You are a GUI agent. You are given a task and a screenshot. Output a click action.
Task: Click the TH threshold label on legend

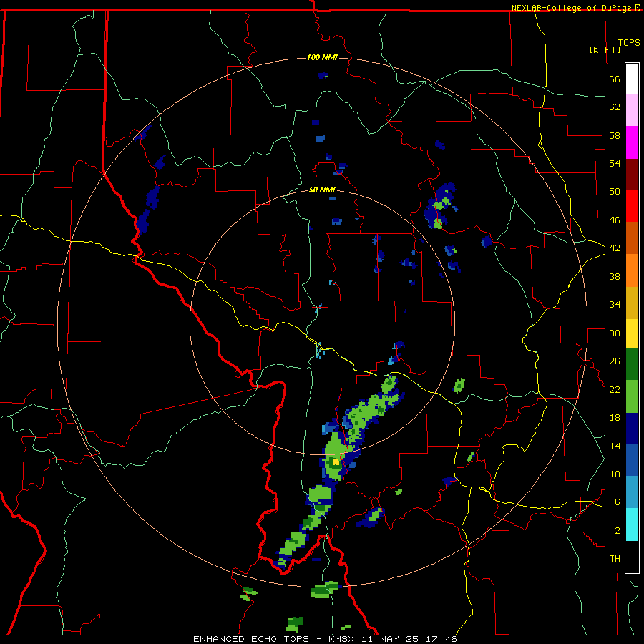tap(615, 559)
